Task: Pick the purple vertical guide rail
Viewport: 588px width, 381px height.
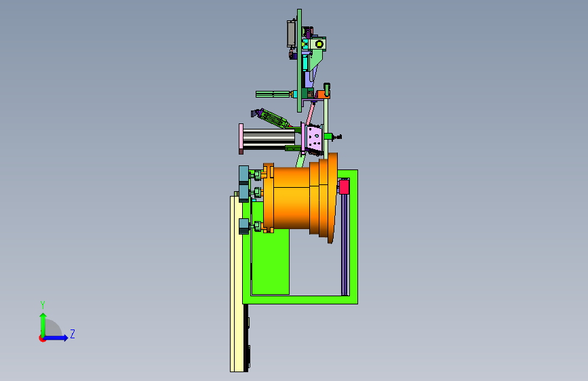Action: 345,245
